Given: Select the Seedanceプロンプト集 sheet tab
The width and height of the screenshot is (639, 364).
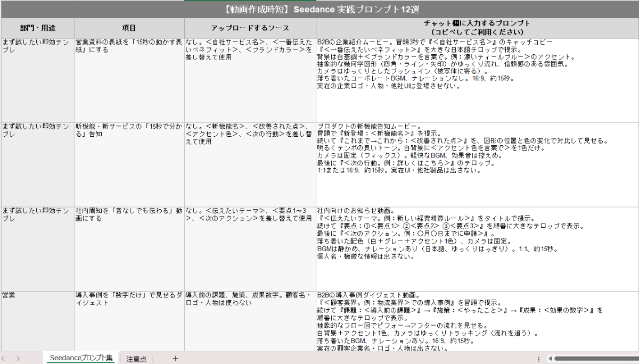Looking at the screenshot, I should click(81, 359).
